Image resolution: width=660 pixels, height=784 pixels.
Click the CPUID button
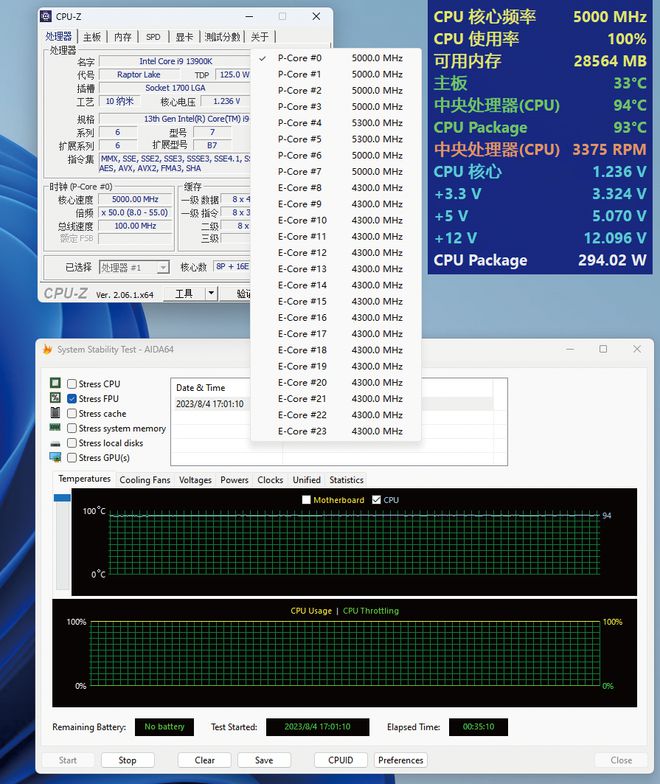click(x=340, y=760)
